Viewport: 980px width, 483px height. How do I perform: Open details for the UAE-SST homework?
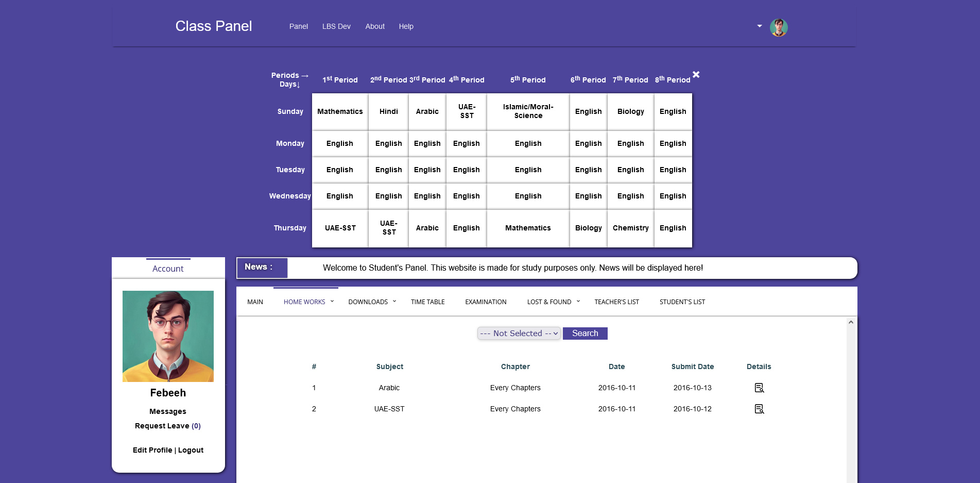(x=759, y=409)
